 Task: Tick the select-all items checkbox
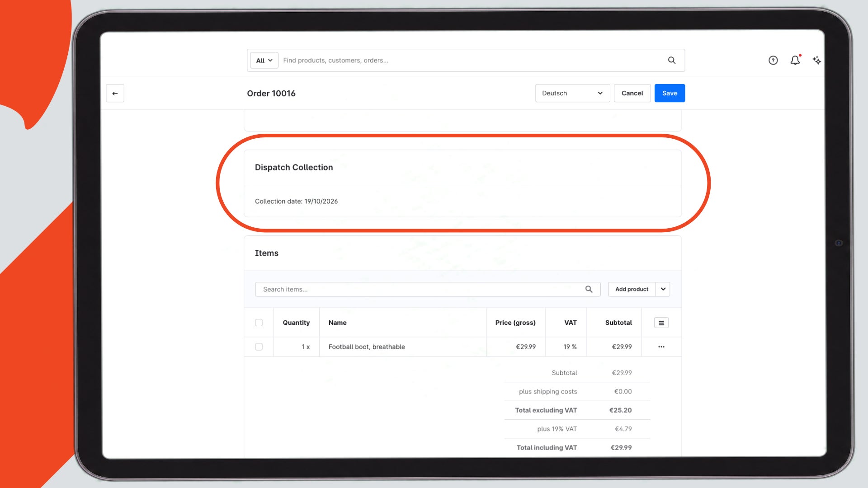coord(259,323)
